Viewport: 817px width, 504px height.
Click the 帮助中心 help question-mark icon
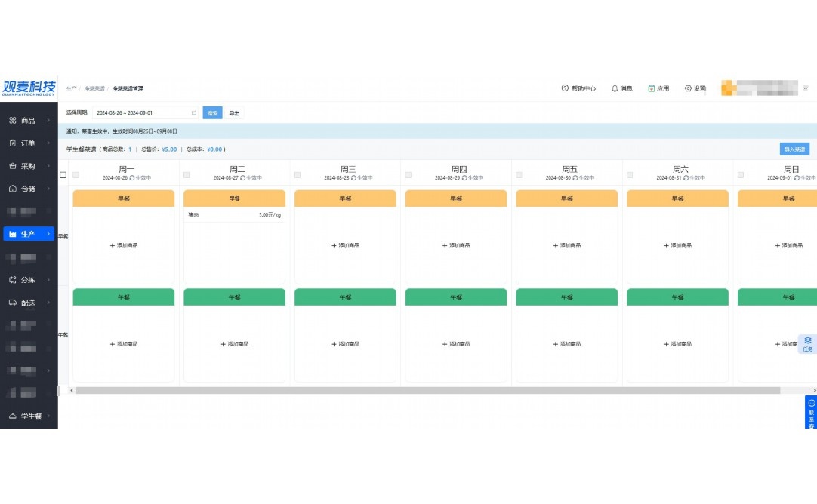(565, 88)
